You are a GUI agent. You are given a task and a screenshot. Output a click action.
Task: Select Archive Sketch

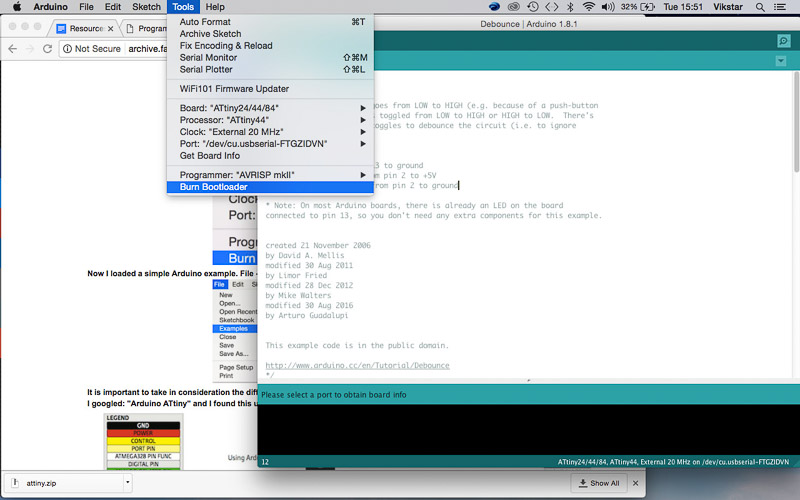click(x=270, y=34)
